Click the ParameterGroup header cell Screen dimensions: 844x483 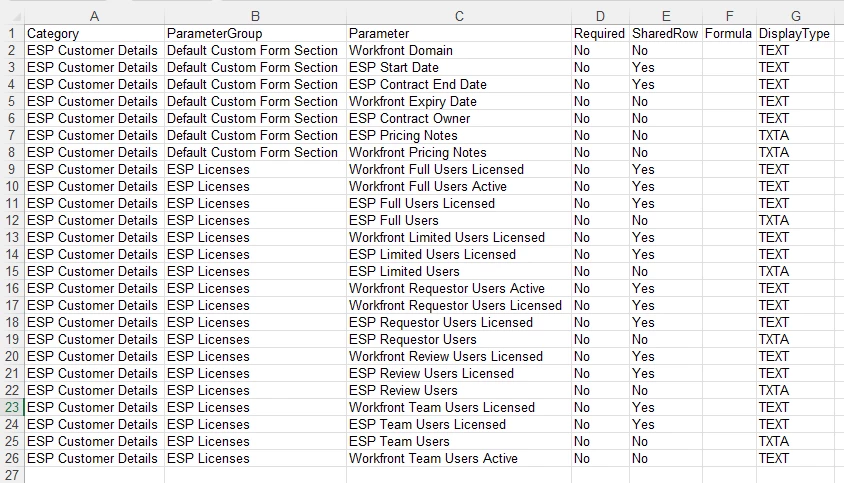(x=255, y=33)
